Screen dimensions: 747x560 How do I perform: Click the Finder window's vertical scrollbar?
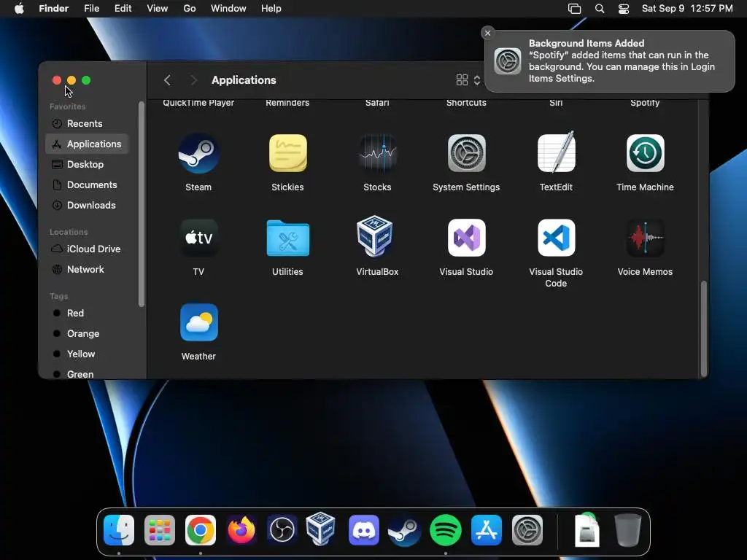[x=704, y=329]
